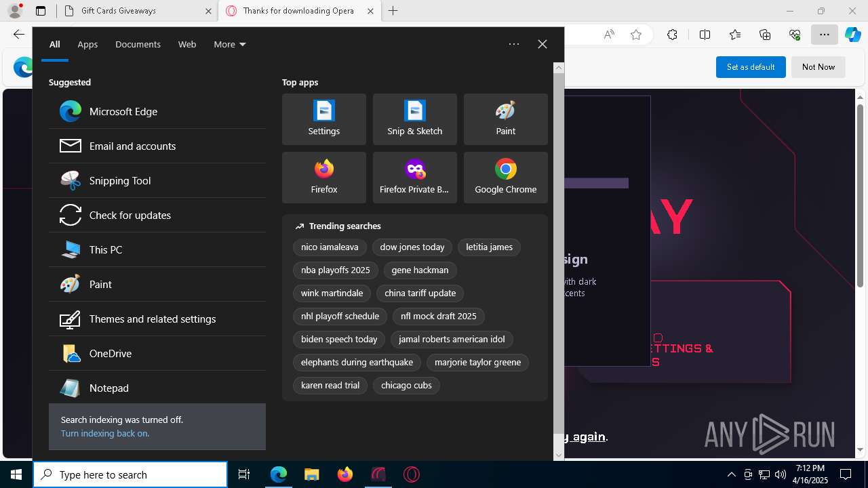Click Turn indexing back on link

105,433
